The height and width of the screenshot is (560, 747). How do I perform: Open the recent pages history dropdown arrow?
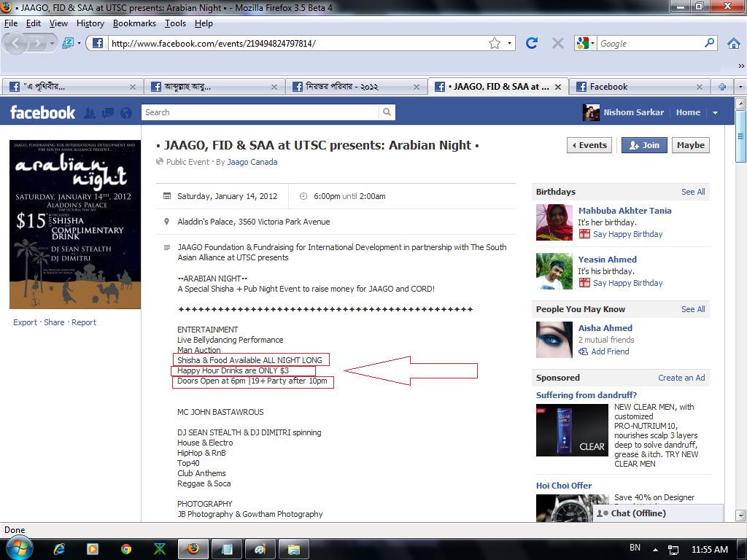click(52, 43)
